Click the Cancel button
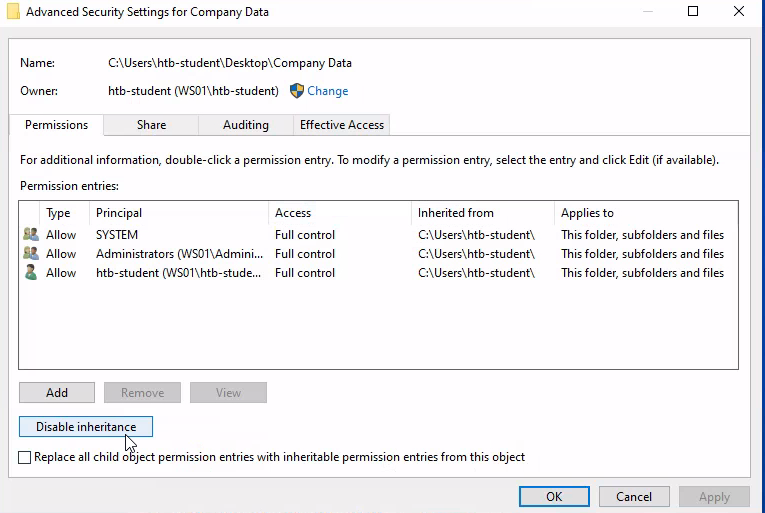This screenshot has height=513, width=765. (634, 496)
